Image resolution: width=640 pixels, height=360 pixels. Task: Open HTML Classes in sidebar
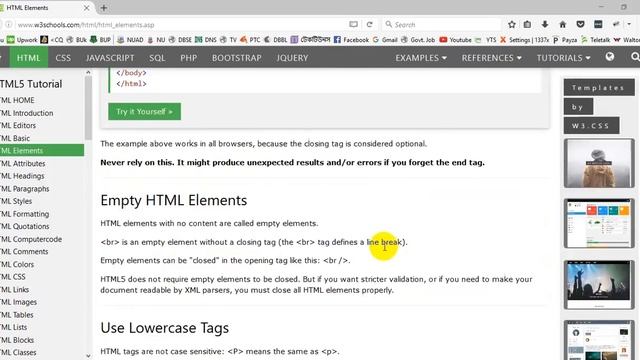click(18, 352)
